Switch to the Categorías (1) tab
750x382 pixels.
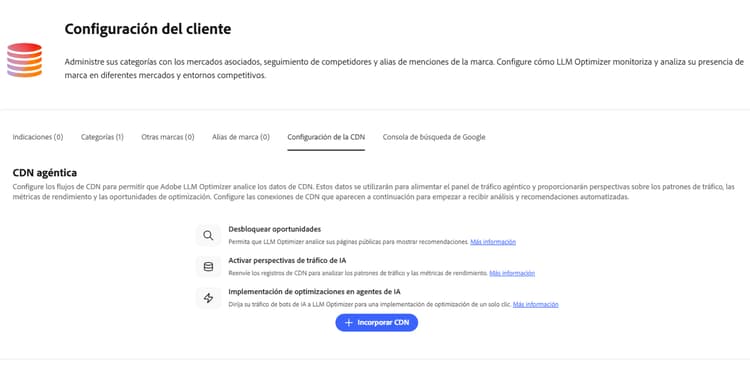(102, 137)
